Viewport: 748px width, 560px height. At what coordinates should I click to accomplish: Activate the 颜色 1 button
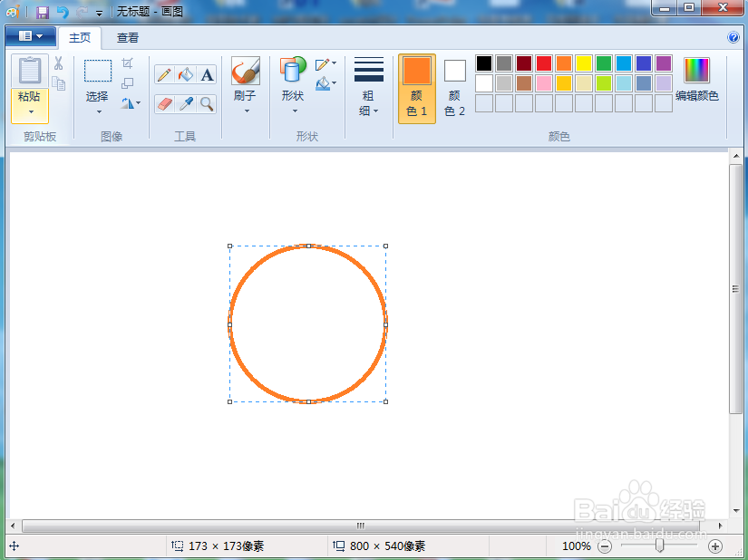coord(417,89)
